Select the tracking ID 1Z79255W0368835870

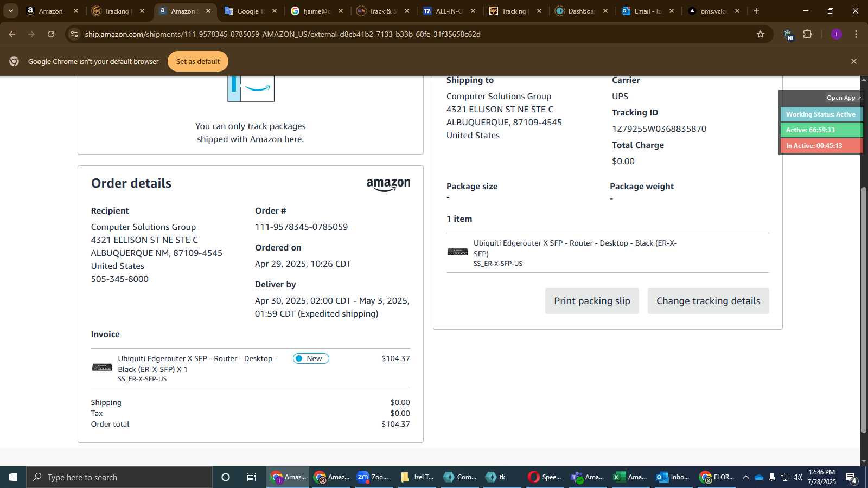coord(659,129)
